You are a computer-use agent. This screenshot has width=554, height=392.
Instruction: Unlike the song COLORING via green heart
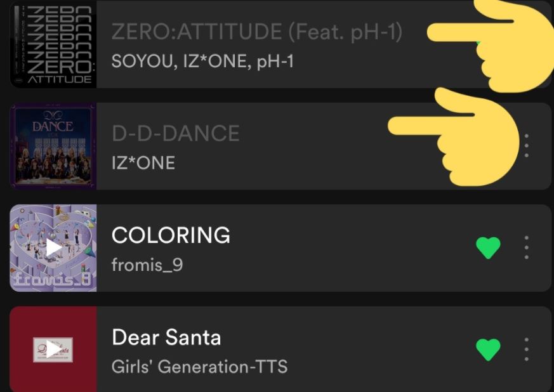click(488, 248)
